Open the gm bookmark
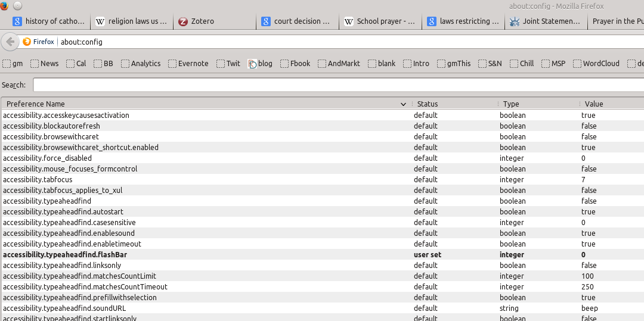This screenshot has height=321, width=644. [13, 64]
